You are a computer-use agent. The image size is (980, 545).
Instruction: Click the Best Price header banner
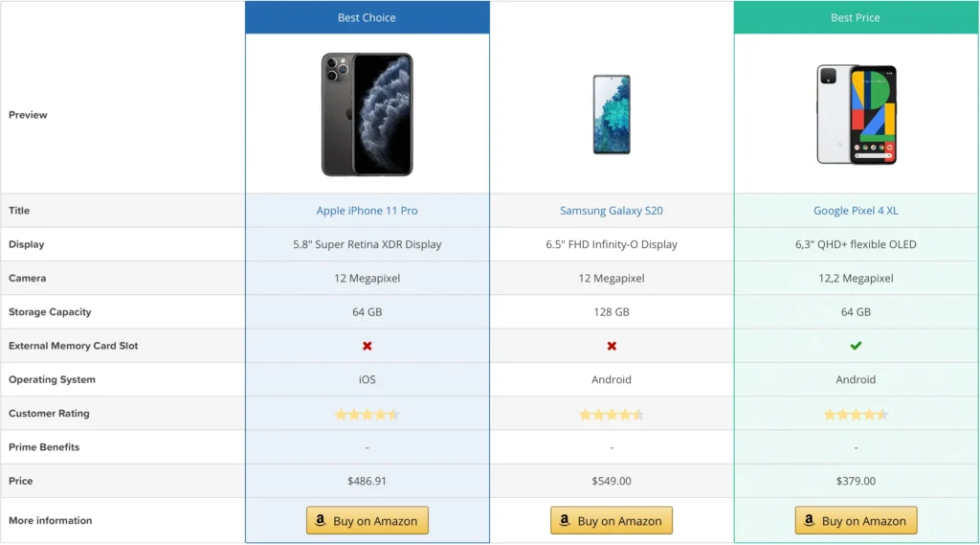click(x=856, y=17)
